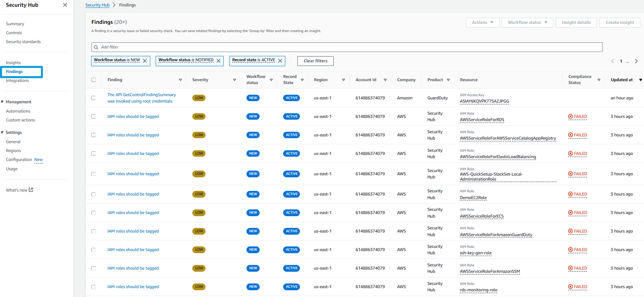The width and height of the screenshot is (644, 297).
Task: Open the Workflow status column filter arrow
Action: (x=271, y=80)
